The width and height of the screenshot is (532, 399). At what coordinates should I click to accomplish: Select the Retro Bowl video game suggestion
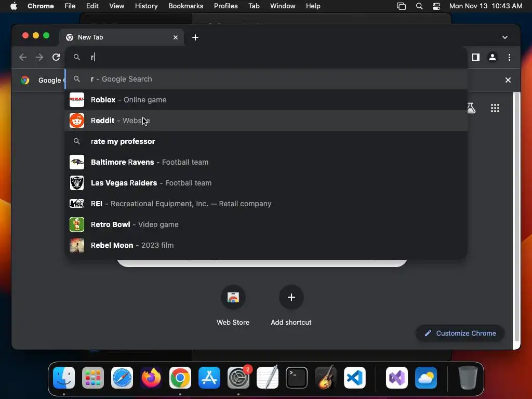pos(266,224)
